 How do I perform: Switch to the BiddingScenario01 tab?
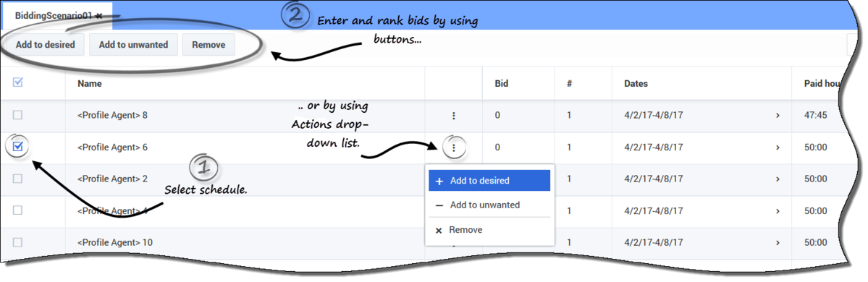(54, 16)
